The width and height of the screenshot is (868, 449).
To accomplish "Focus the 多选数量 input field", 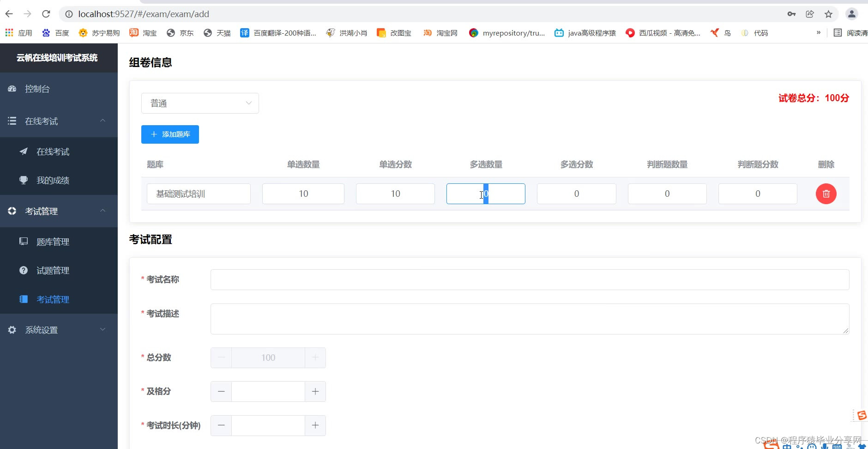I will (486, 194).
